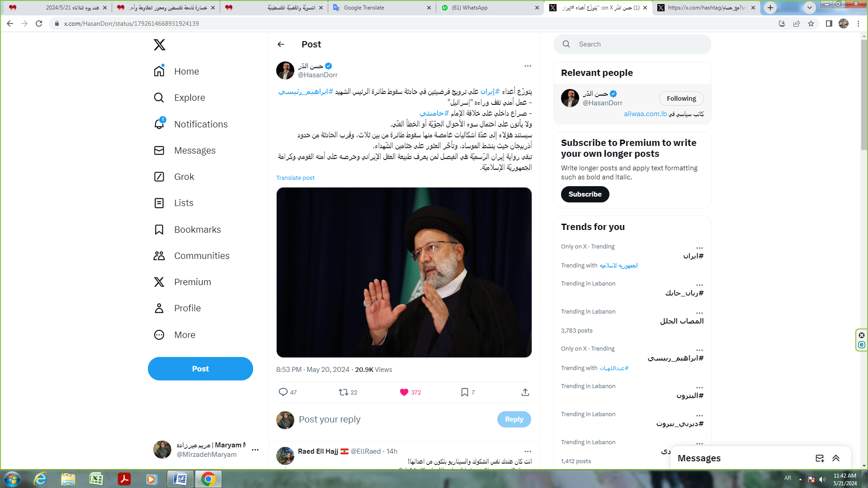Viewport: 868px width, 488px height.
Task: Click the post thumbnail image
Action: (x=404, y=272)
